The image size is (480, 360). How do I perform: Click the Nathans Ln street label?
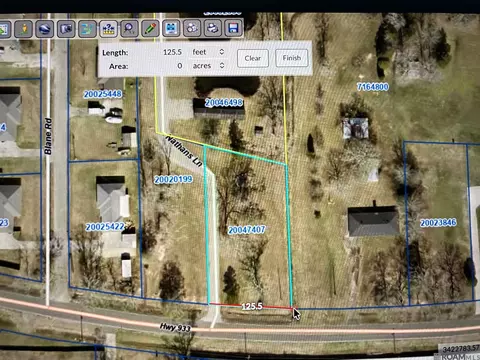184,151
